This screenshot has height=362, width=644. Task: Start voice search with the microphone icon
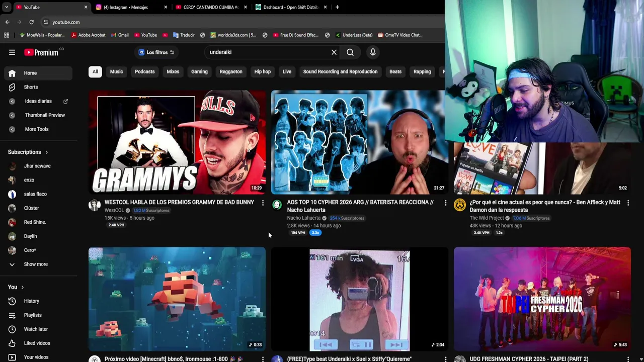pos(373,52)
